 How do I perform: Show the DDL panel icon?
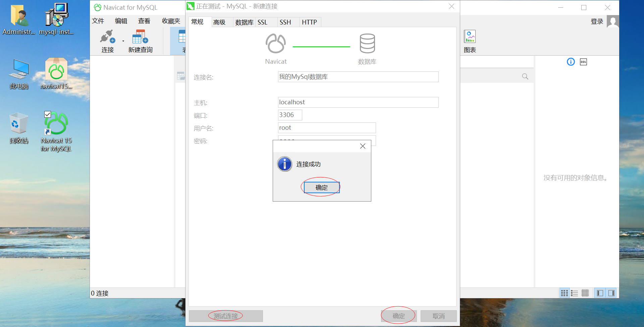[x=583, y=62]
